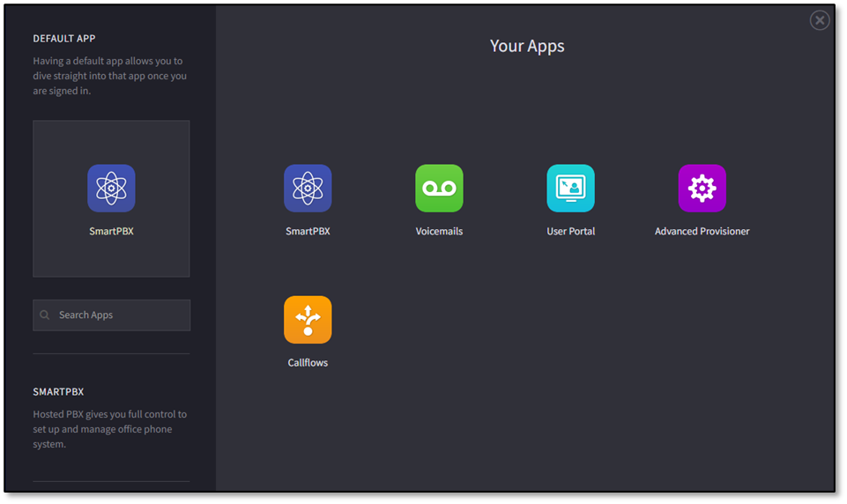This screenshot has height=504, width=847.
Task: Click the User Portal label text
Action: pyautogui.click(x=570, y=231)
